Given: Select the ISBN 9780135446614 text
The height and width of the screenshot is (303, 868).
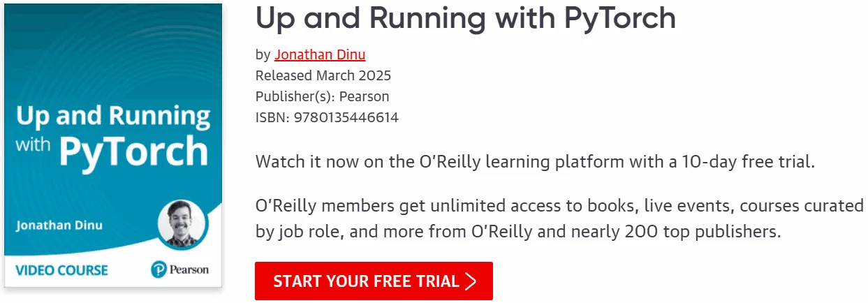Looking at the screenshot, I should (327, 117).
